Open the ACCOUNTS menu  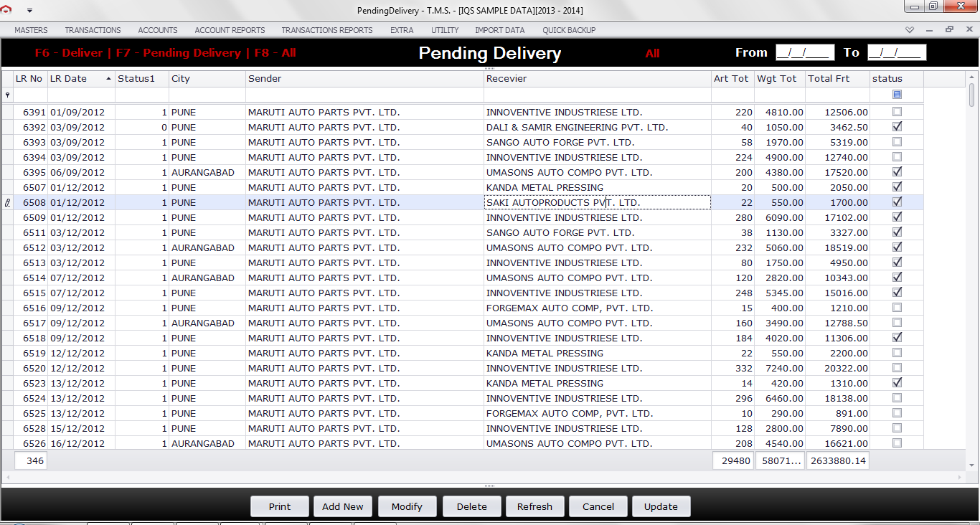point(158,30)
